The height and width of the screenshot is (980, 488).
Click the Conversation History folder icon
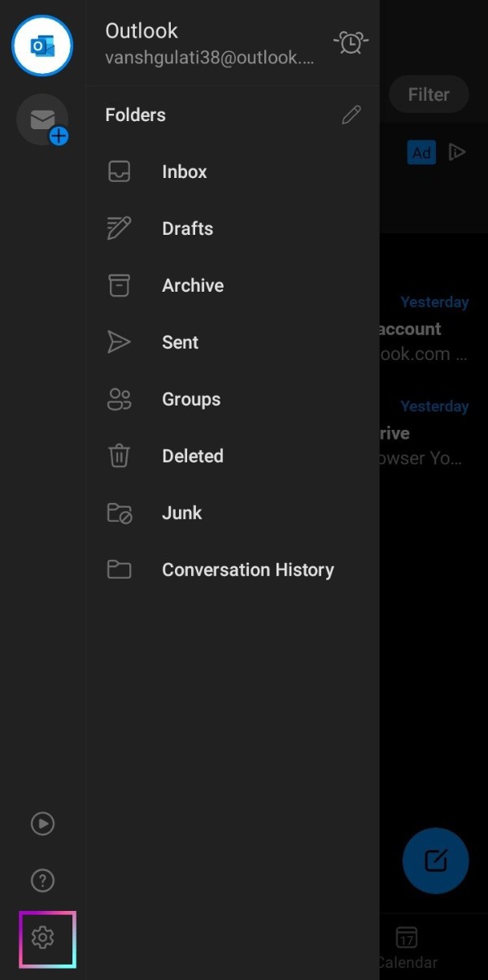click(120, 570)
